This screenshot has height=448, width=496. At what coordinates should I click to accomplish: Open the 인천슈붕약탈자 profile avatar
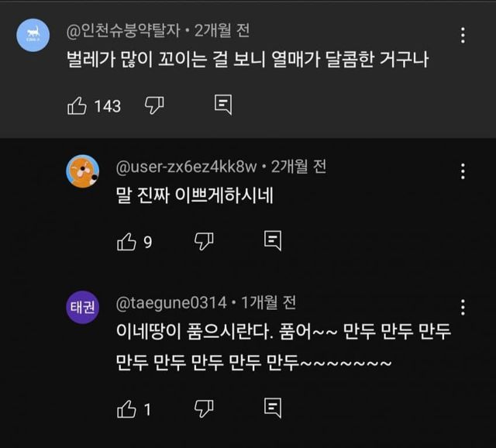point(33,36)
